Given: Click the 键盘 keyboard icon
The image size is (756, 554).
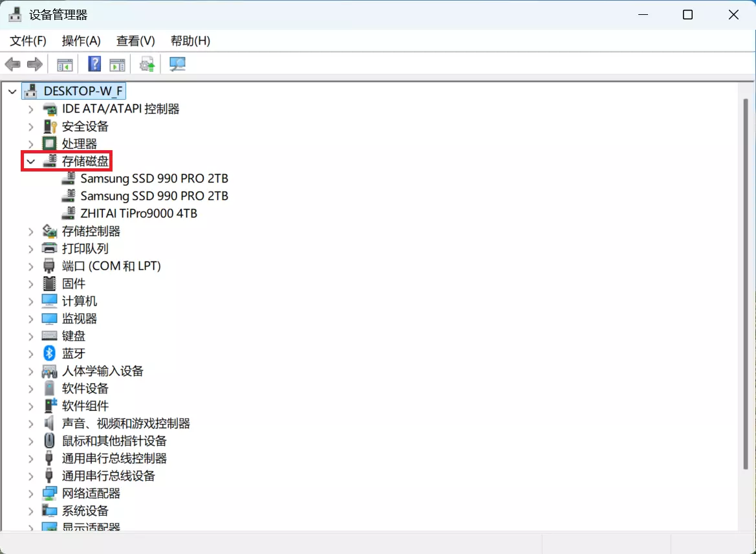Looking at the screenshot, I should tap(49, 335).
